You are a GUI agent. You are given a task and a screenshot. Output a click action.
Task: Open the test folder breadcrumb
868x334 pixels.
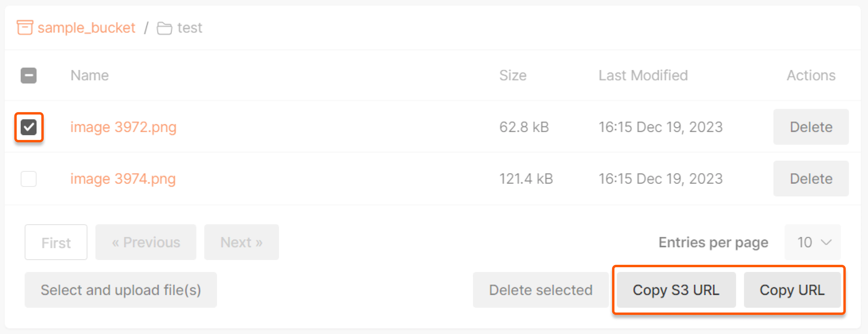pos(190,28)
